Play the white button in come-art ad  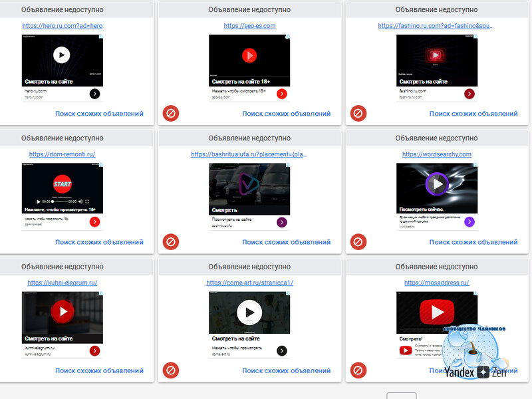pos(249,313)
